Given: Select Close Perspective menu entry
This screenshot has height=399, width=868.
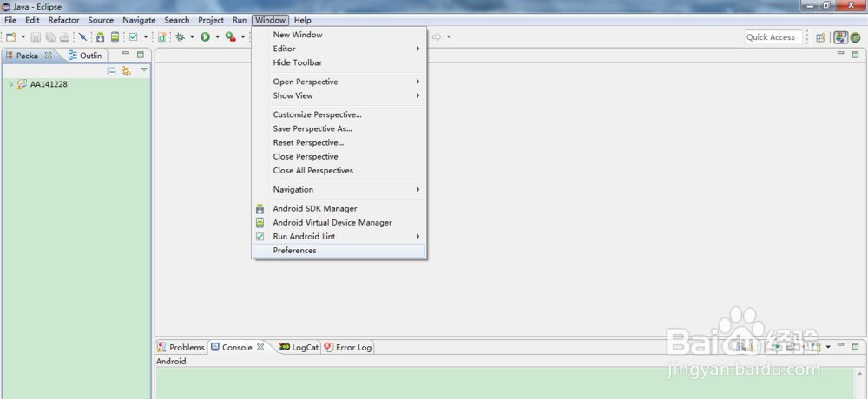Looking at the screenshot, I should 339,157.
